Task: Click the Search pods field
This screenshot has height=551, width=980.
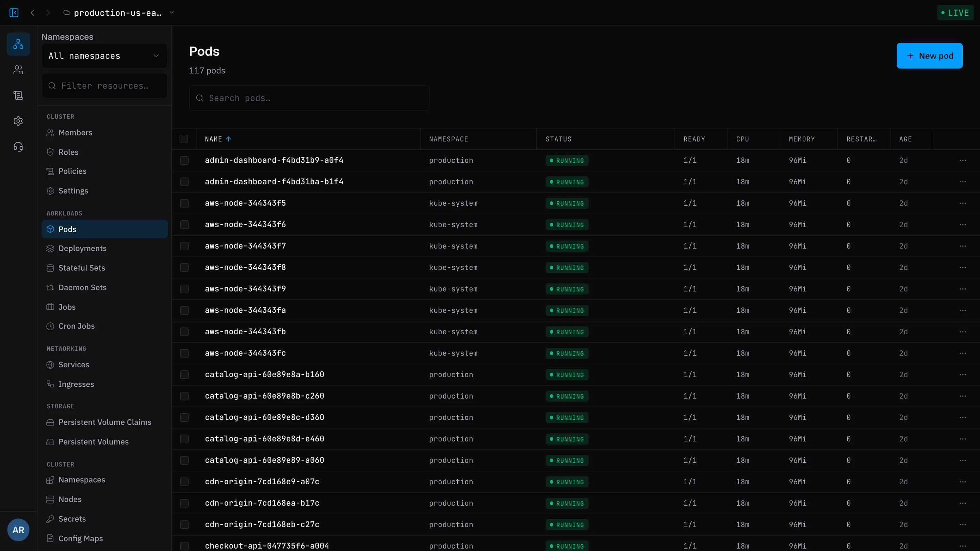Action: (309, 98)
